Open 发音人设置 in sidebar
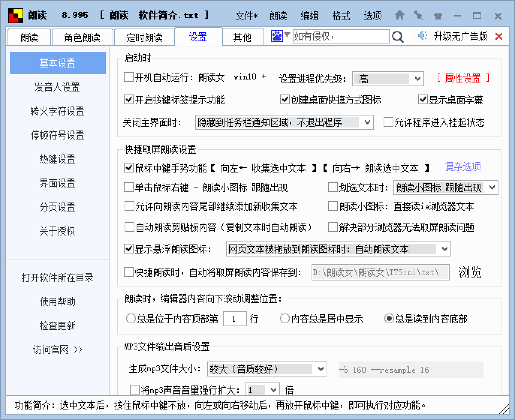The height and width of the screenshot is (420, 515). click(x=57, y=87)
